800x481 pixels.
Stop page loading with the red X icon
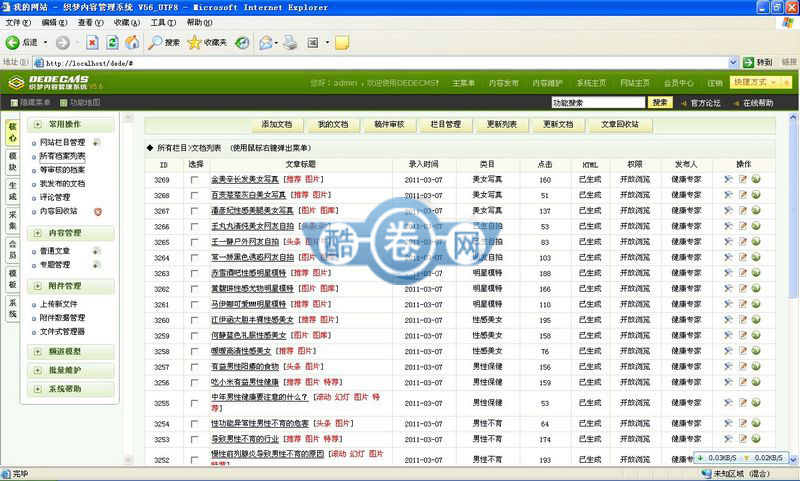pos(92,43)
